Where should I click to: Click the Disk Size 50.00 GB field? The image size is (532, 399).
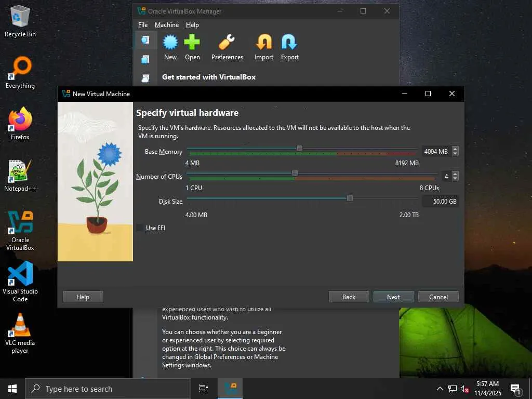(441, 201)
